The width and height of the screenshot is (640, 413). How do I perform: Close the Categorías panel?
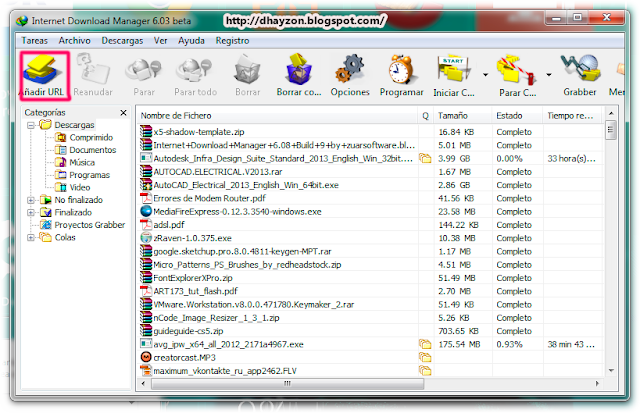tap(123, 113)
